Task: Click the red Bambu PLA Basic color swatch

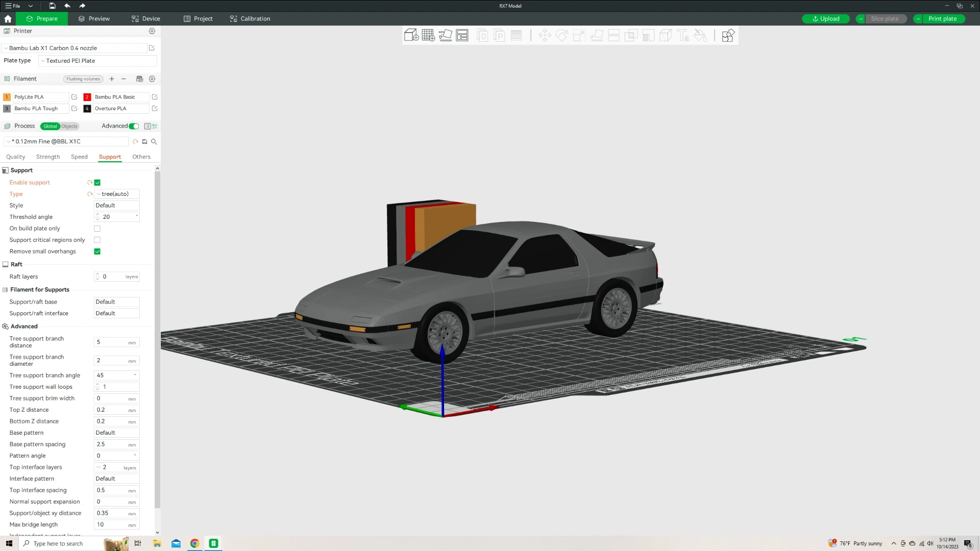Action: [87, 97]
